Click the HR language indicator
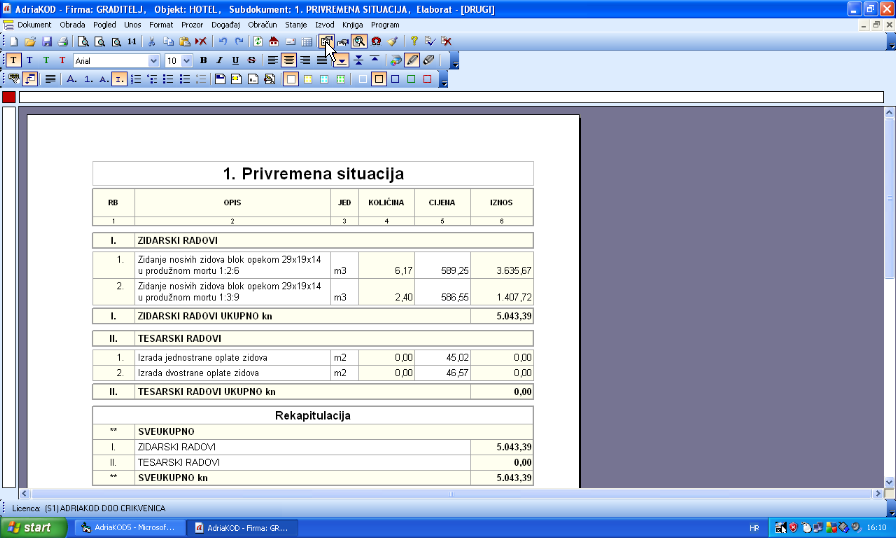 754,528
